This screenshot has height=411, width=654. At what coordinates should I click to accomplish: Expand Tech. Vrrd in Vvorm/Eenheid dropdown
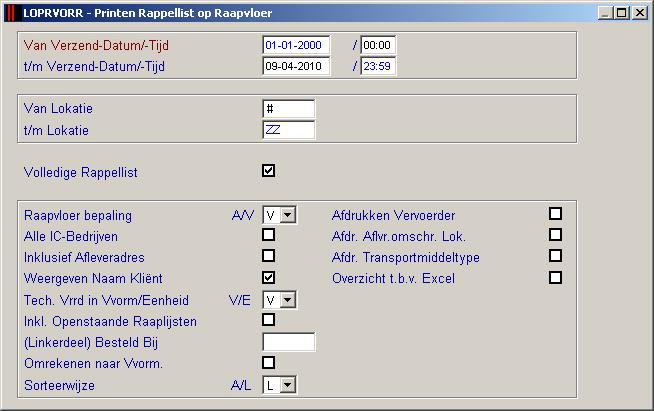coord(288,300)
